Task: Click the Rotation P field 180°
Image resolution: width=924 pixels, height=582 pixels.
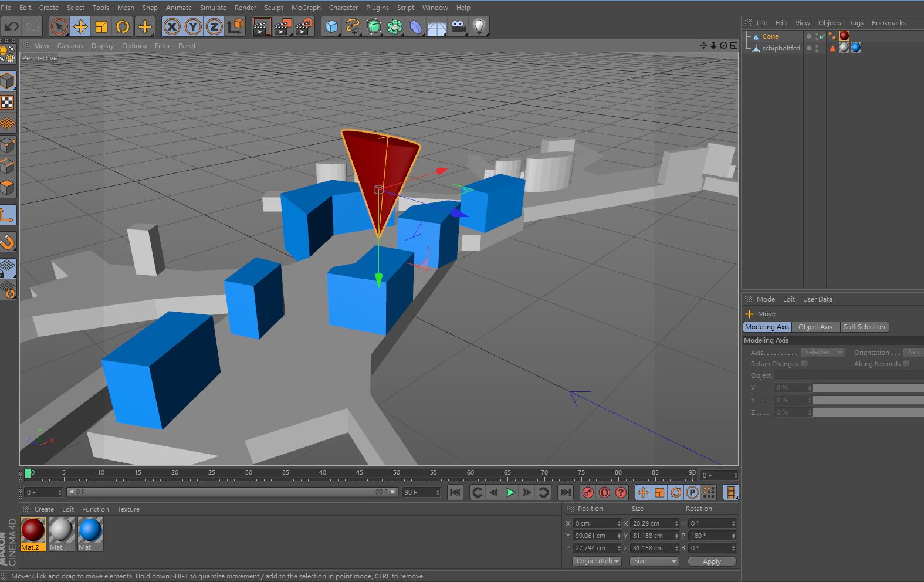Action: (x=712, y=536)
